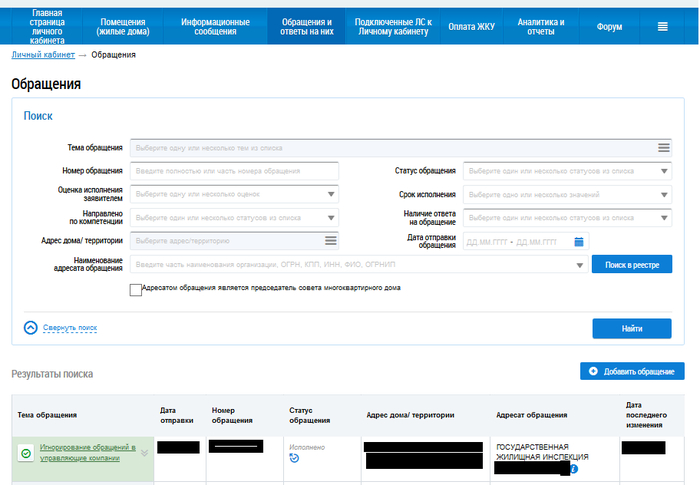Image resolution: width=700 pixels, height=485 pixels.
Task: Click info icon next to Государственная жилищная инспекция
Action: click(x=574, y=469)
